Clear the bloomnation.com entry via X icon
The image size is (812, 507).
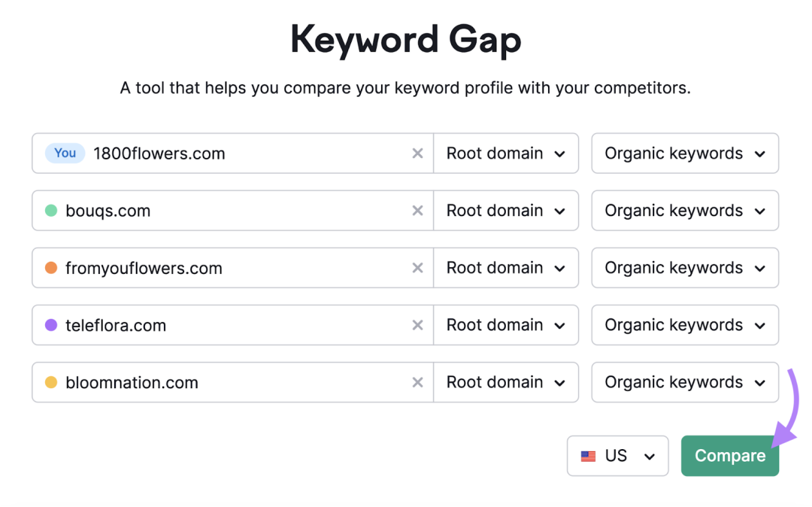(417, 382)
